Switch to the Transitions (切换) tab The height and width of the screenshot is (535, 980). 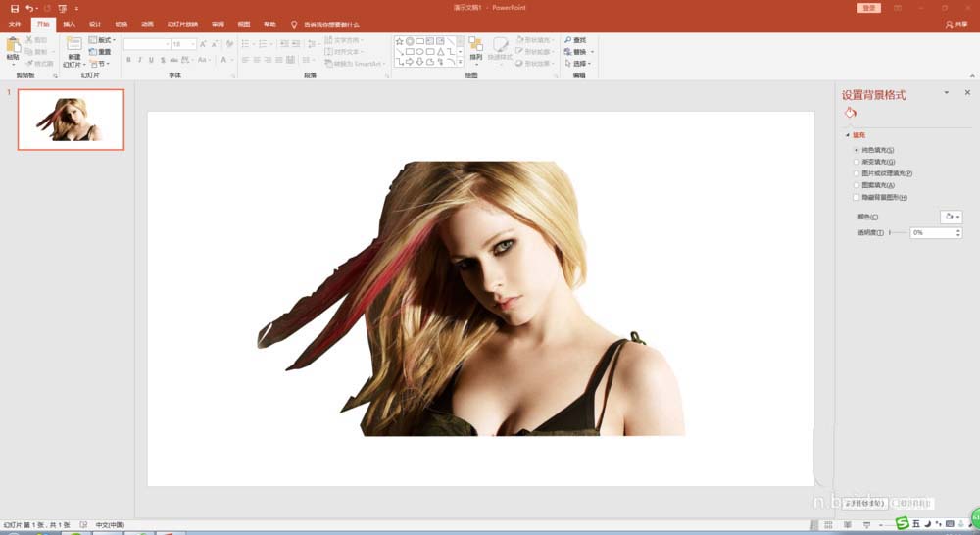click(122, 24)
